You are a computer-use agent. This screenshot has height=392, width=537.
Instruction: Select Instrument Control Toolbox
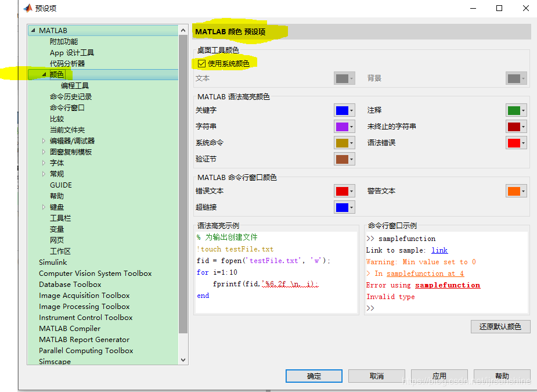click(85, 317)
